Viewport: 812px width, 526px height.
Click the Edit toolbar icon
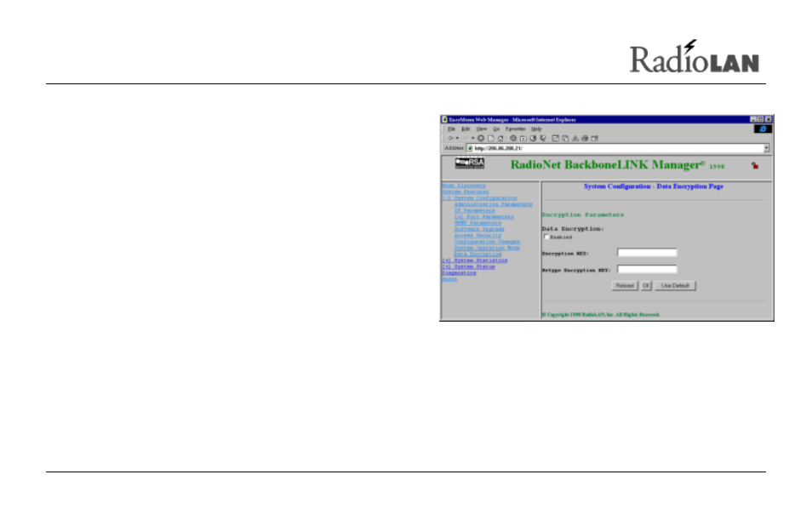pyautogui.click(x=594, y=138)
